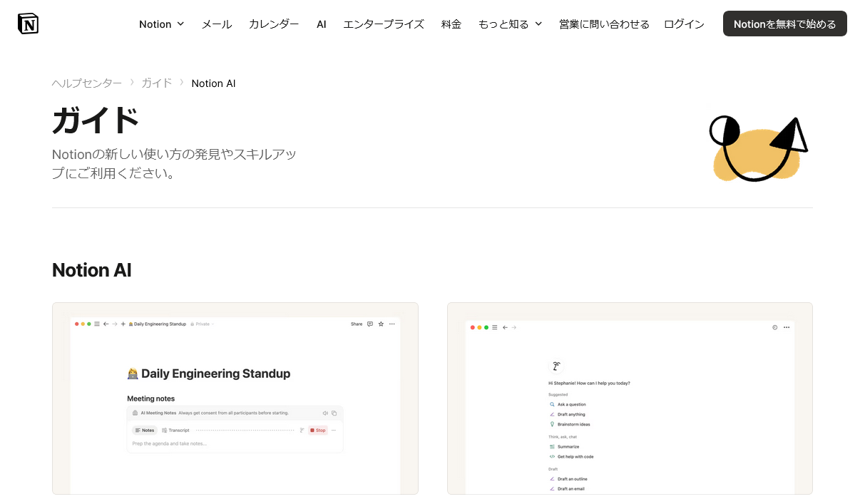The width and height of the screenshot is (865, 504).
Task: Open the カレンダー menu item
Action: (274, 24)
